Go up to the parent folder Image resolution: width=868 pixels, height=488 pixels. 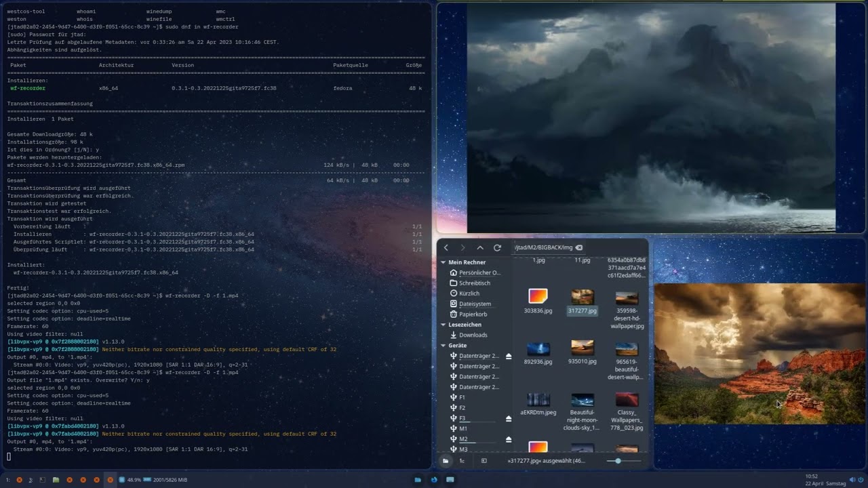[480, 248]
